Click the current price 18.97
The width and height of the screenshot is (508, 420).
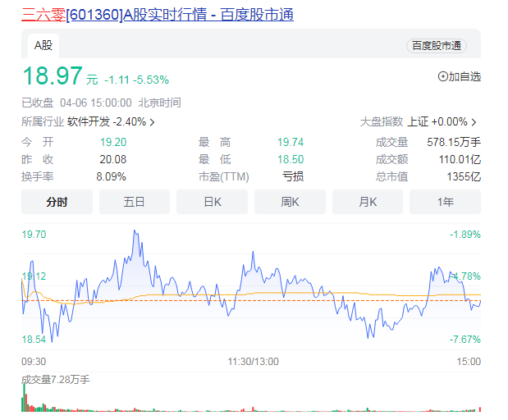coord(53,77)
